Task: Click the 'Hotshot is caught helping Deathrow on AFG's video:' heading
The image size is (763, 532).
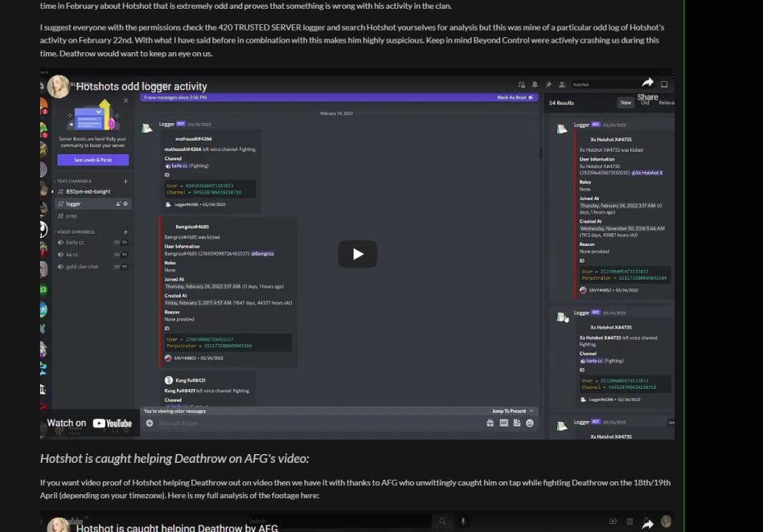Action: click(x=174, y=459)
